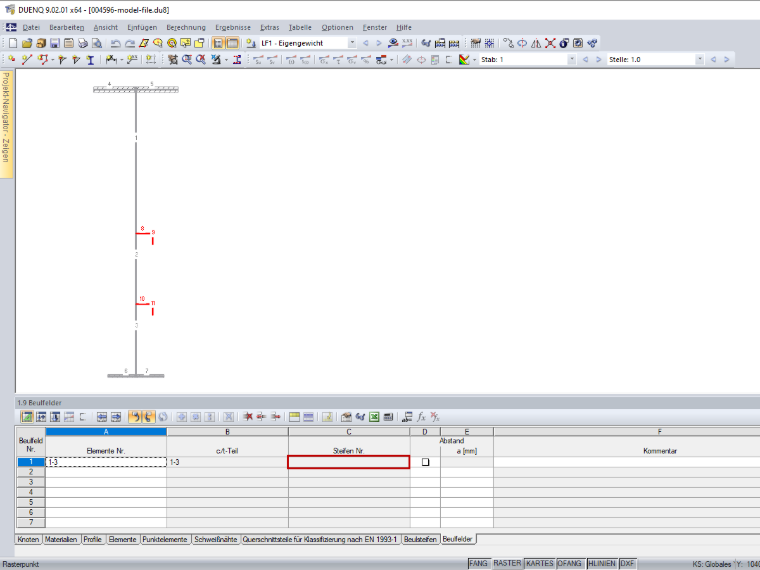760x570 pixels.
Task: Open the print preview icon
Action: pos(97,43)
